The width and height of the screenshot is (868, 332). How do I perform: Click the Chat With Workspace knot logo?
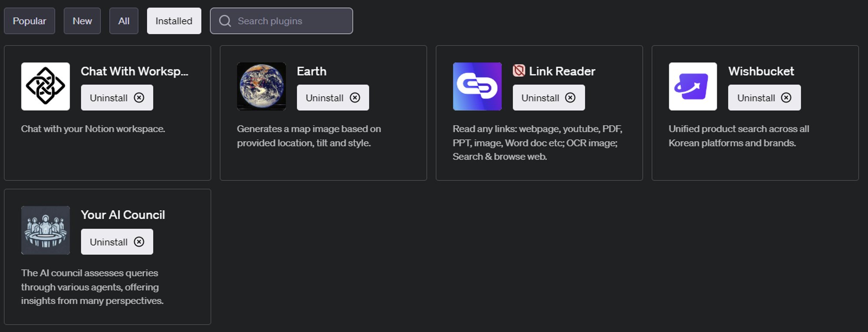46,86
